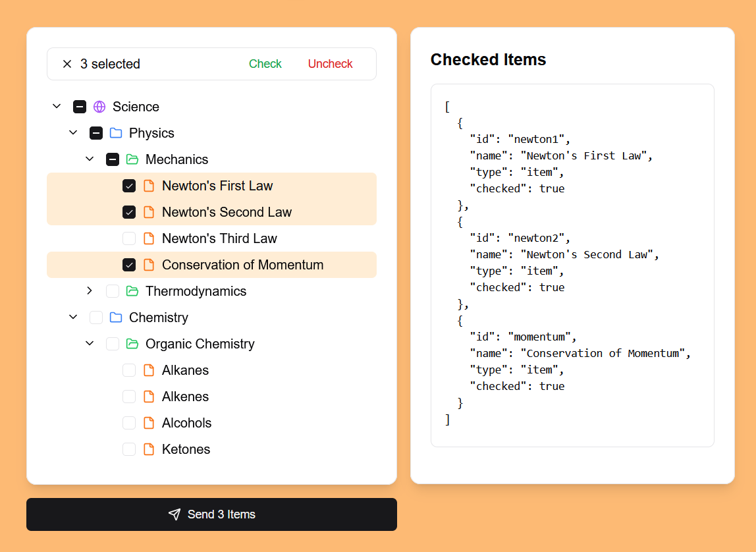Select the Alkenes tree label
756x552 pixels.
coord(185,397)
